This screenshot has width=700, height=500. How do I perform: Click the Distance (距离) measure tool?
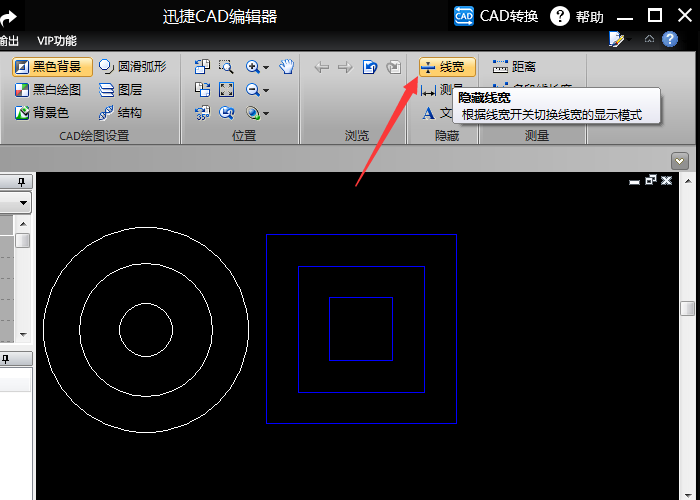click(x=515, y=67)
